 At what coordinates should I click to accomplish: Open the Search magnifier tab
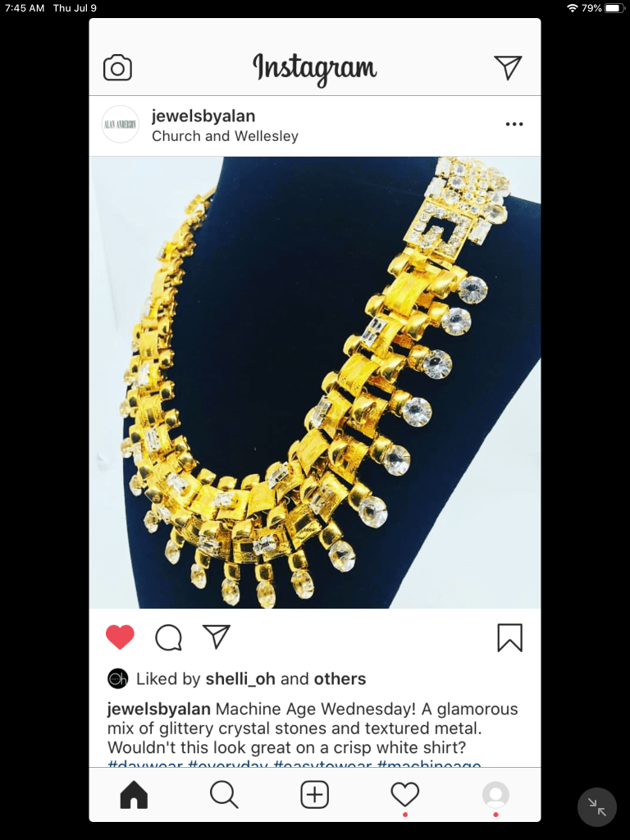[x=224, y=794]
